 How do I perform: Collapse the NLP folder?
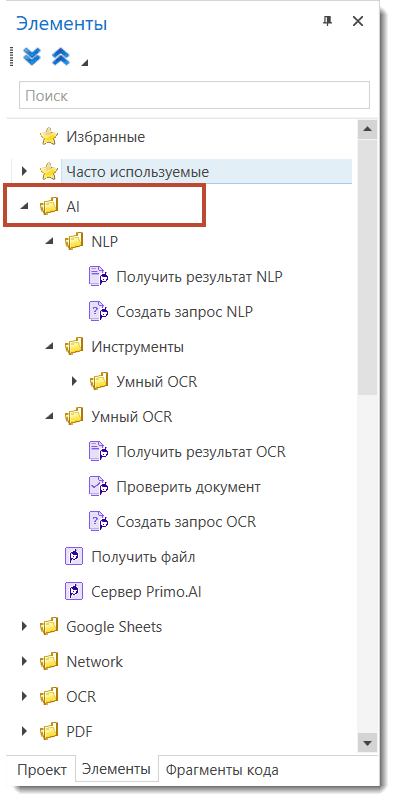(x=49, y=242)
